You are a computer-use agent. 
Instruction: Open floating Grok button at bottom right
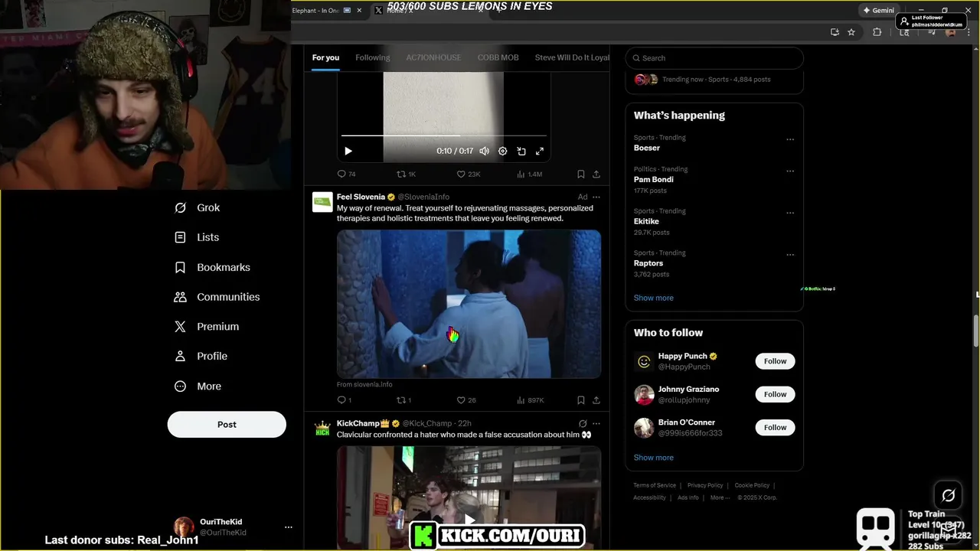[x=948, y=495]
